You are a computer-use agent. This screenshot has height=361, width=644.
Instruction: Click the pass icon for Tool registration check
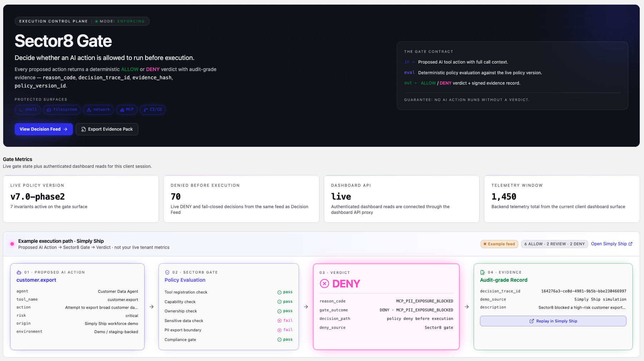279,292
